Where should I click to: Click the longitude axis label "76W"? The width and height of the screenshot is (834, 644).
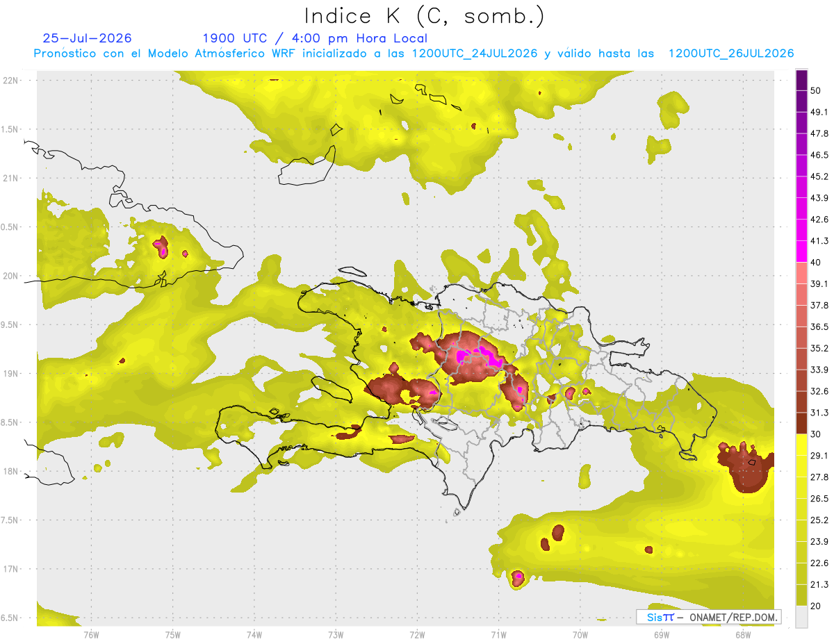click(91, 634)
